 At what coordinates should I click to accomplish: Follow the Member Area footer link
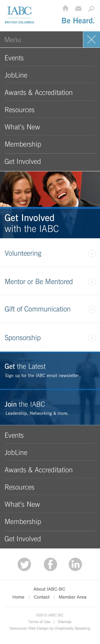(72, 597)
